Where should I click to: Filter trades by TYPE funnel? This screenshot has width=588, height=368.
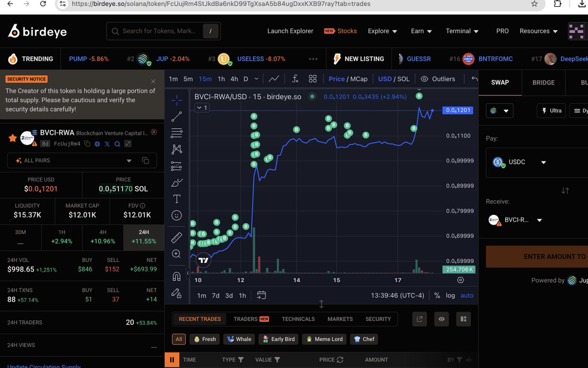coord(241,360)
